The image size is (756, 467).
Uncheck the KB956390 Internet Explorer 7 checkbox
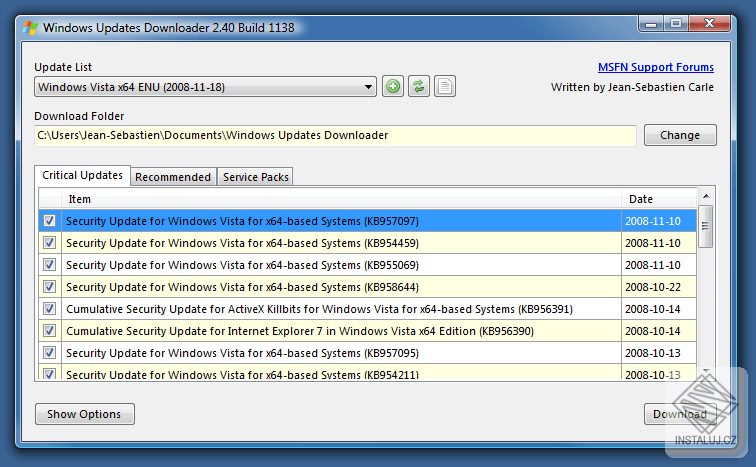tap(49, 331)
